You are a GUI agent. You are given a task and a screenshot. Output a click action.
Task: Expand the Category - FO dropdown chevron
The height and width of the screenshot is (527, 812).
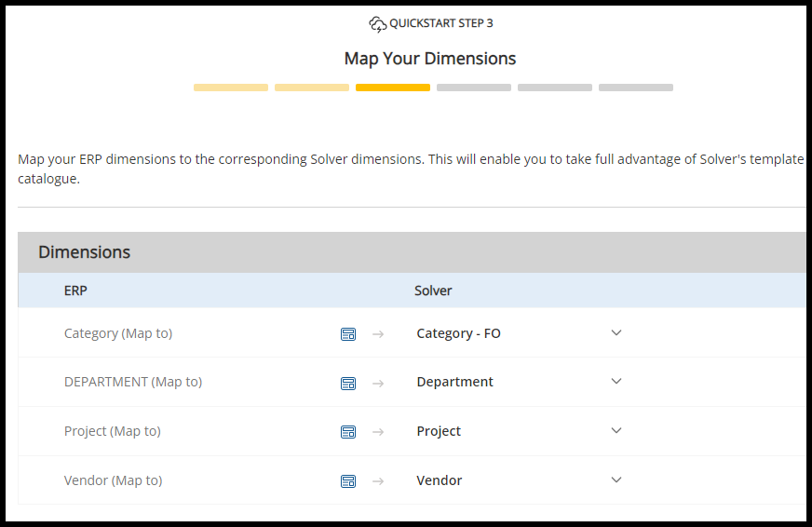point(616,333)
